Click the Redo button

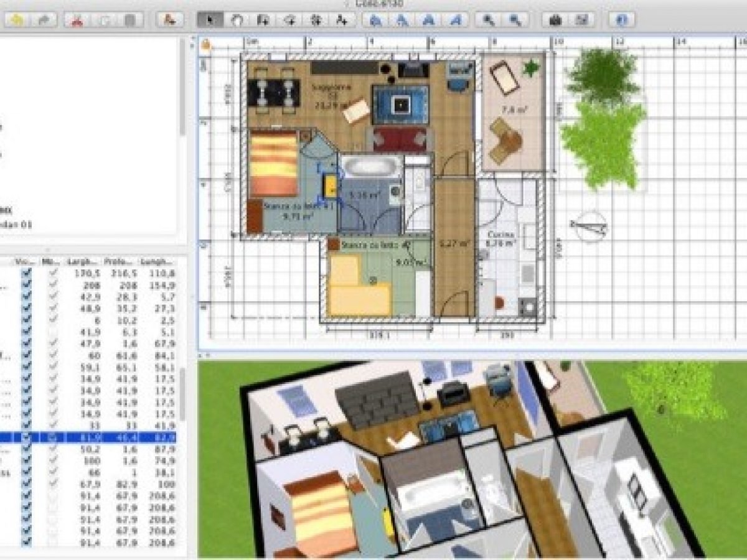point(42,19)
